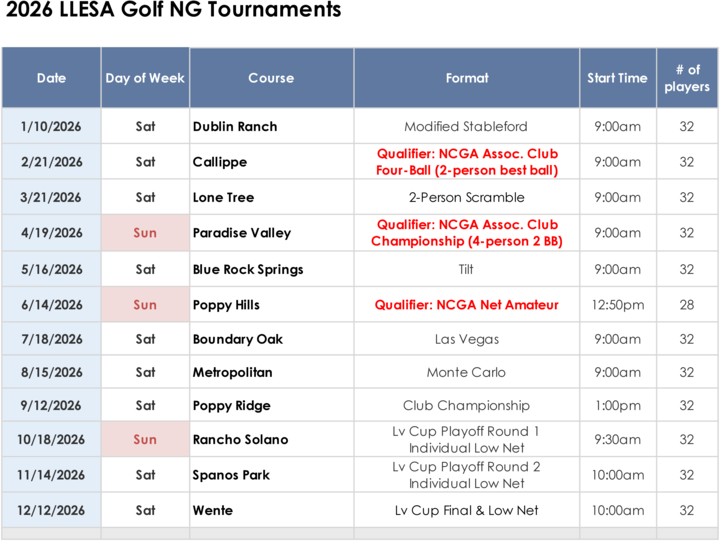Select the Format column header
This screenshot has width=720, height=541.
[x=467, y=78]
